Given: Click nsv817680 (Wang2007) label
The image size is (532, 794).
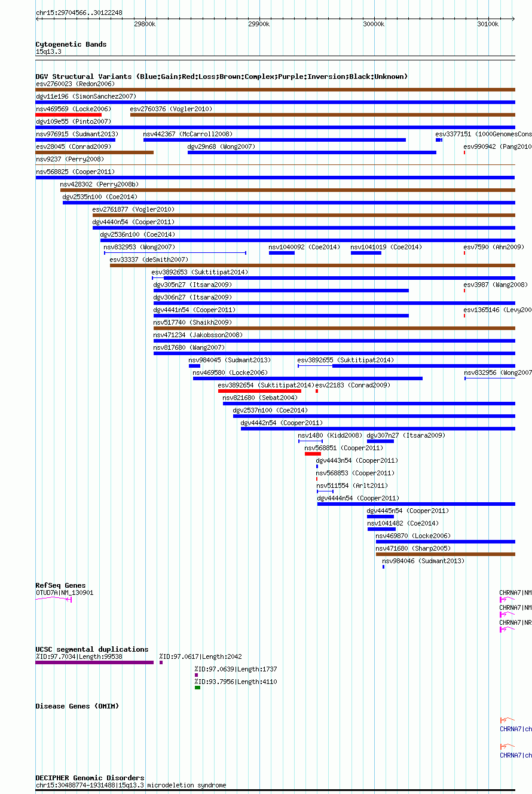Looking at the screenshot, I should (189, 347).
